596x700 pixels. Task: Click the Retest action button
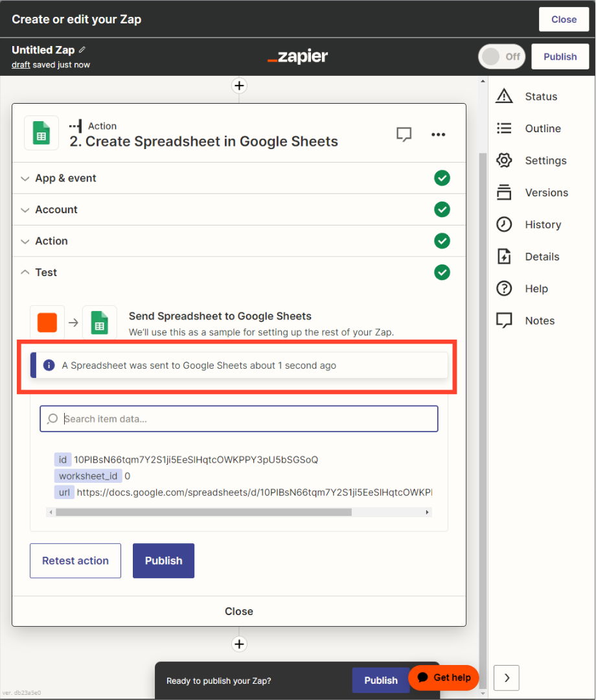(x=75, y=561)
